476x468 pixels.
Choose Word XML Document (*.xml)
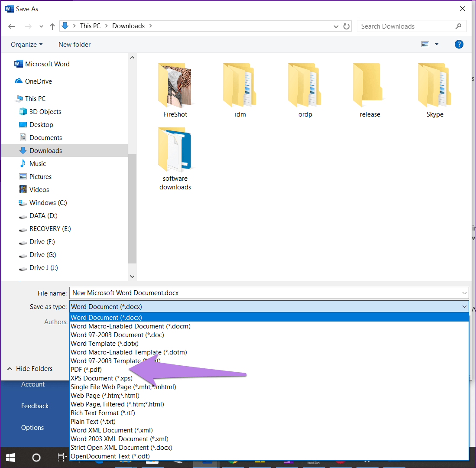[269, 430]
